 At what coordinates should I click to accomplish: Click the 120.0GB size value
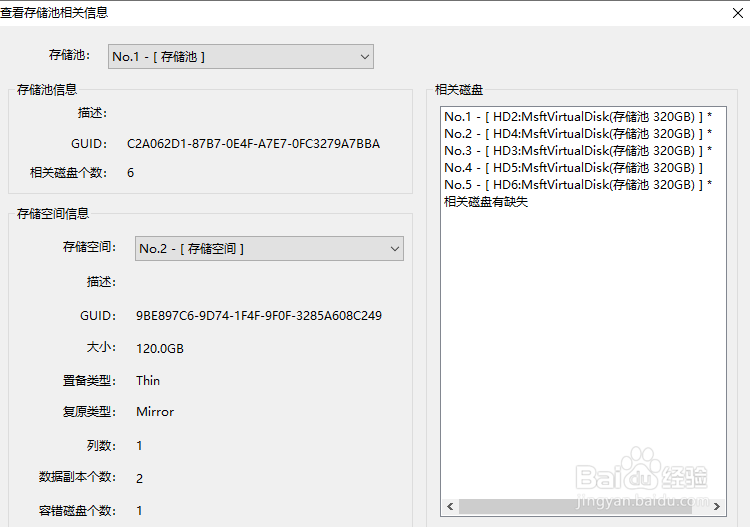[160, 349]
